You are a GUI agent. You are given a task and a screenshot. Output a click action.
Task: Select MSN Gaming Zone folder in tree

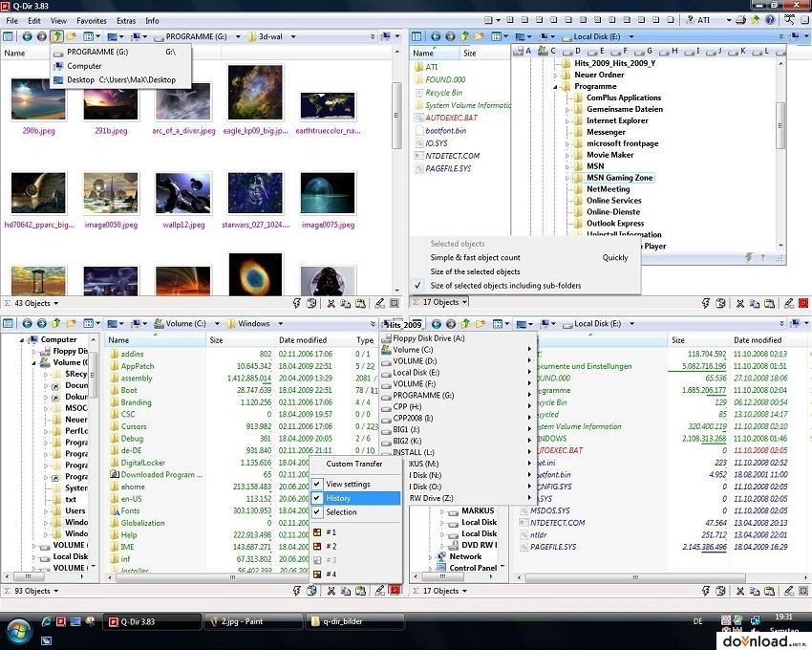tap(619, 177)
